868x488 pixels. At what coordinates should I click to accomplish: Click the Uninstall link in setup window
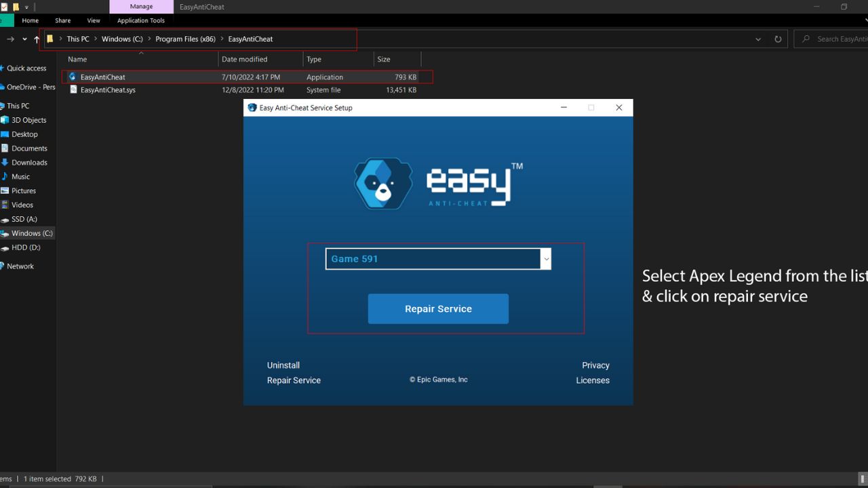283,365
